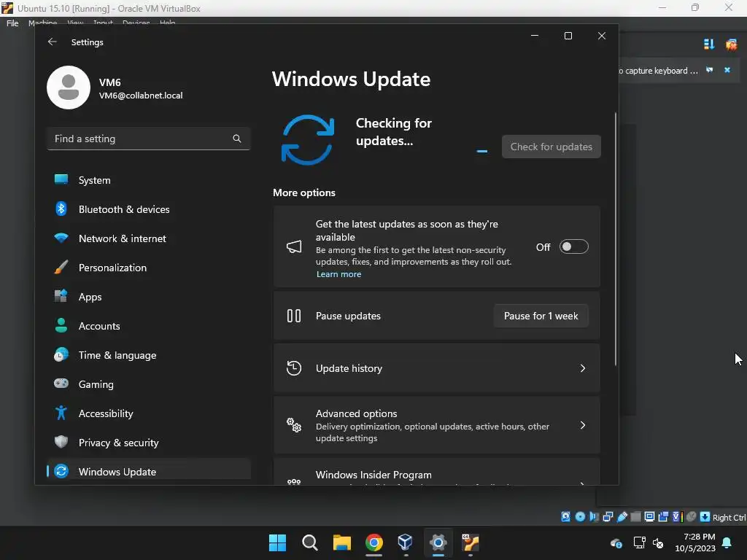Viewport: 747px width, 560px height.
Task: Click the Find a setting search box
Action: tap(149, 139)
